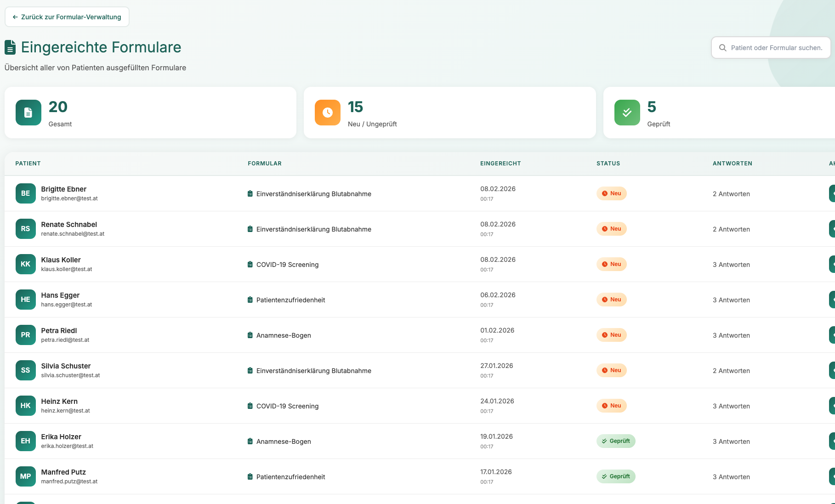The height and width of the screenshot is (504, 835).
Task: Click the Status column header
Action: 608,164
